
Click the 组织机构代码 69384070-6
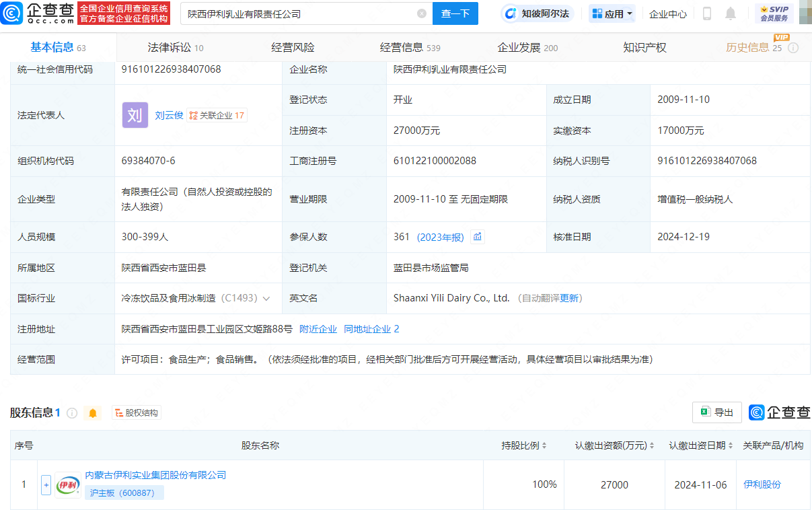tap(148, 161)
